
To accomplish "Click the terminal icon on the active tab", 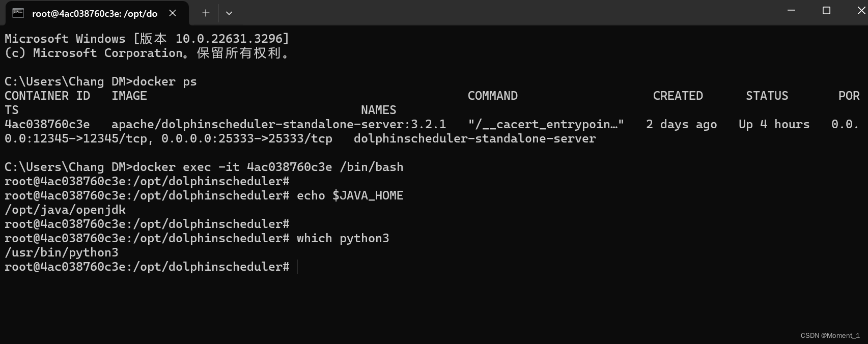I will coord(18,13).
